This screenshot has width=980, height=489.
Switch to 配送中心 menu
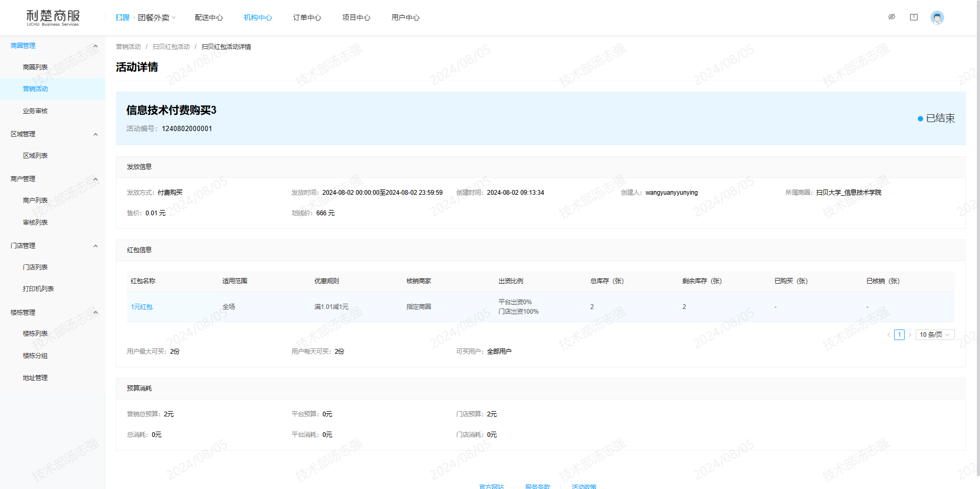(209, 17)
